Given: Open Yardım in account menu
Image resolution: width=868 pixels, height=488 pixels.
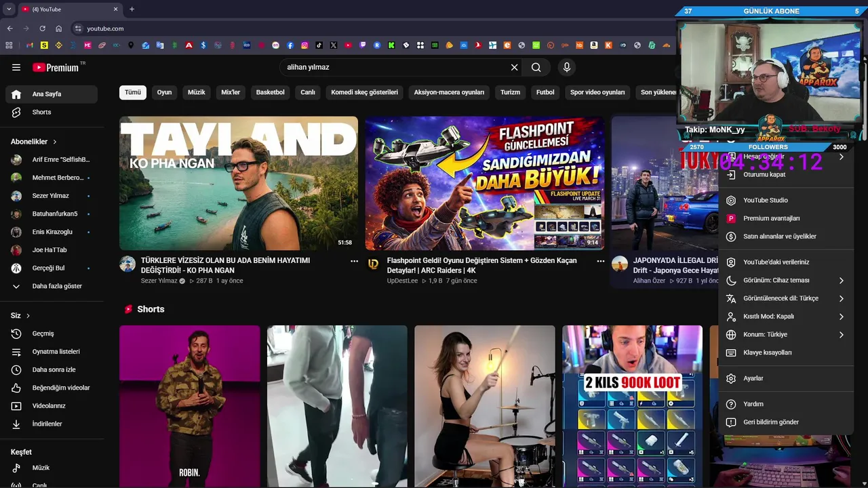Looking at the screenshot, I should [x=786, y=404].
